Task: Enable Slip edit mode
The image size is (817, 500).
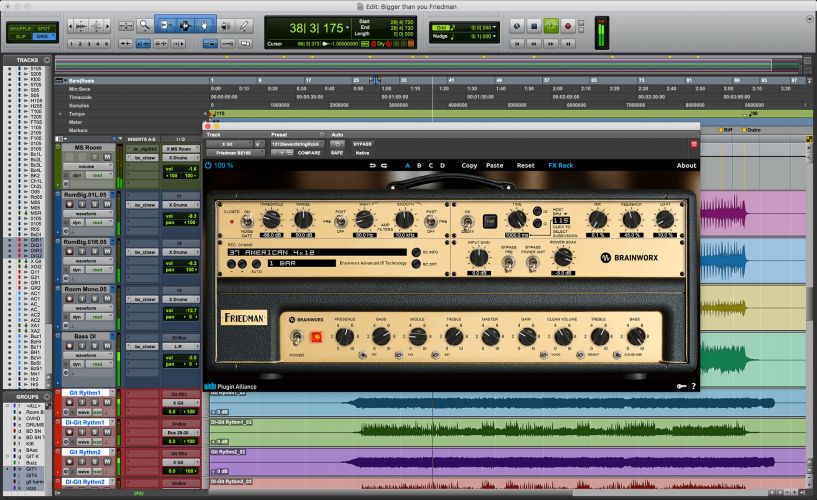Action: pos(20,36)
